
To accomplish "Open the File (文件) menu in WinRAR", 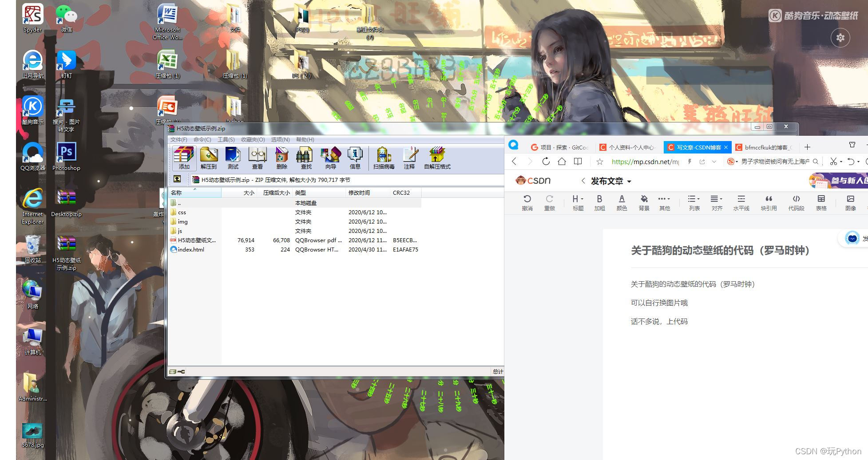I will tap(178, 139).
